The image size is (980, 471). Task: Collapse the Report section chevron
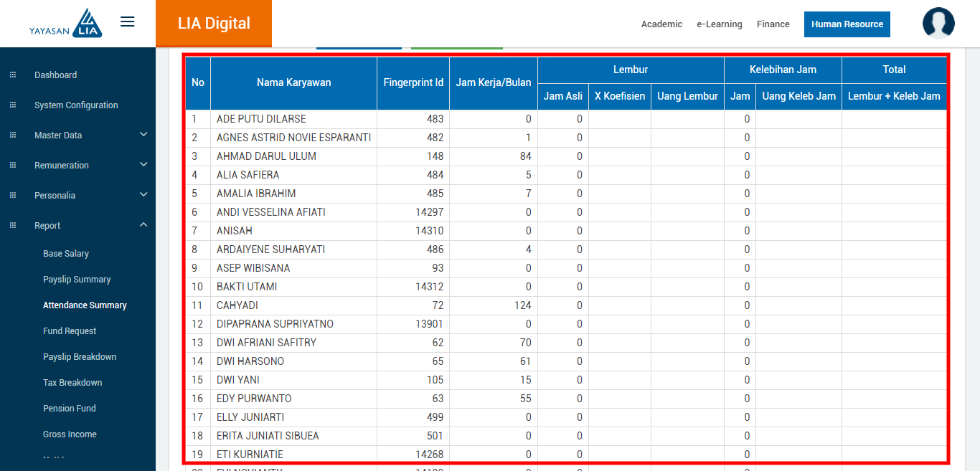[x=143, y=225]
